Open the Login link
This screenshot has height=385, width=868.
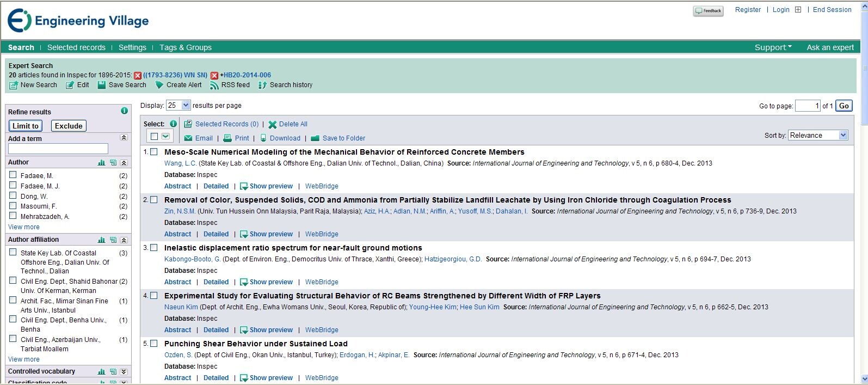(x=781, y=10)
